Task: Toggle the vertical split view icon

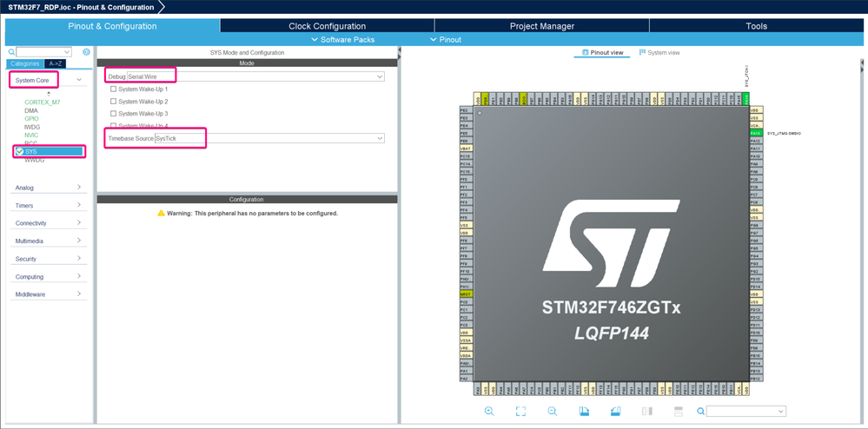Action: [647, 412]
